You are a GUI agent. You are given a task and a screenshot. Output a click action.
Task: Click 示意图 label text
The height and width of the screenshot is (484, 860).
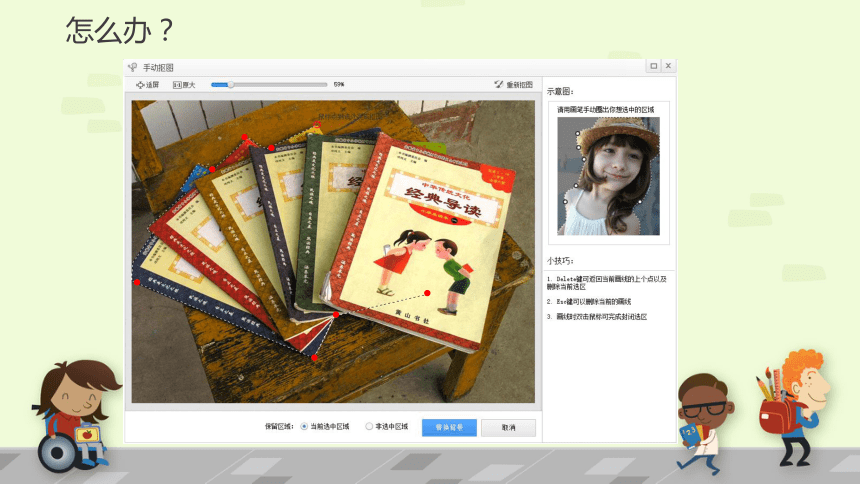[560, 92]
